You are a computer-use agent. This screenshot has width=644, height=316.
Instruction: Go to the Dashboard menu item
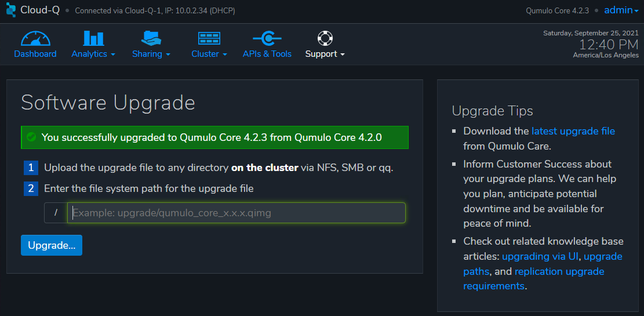pyautogui.click(x=35, y=54)
